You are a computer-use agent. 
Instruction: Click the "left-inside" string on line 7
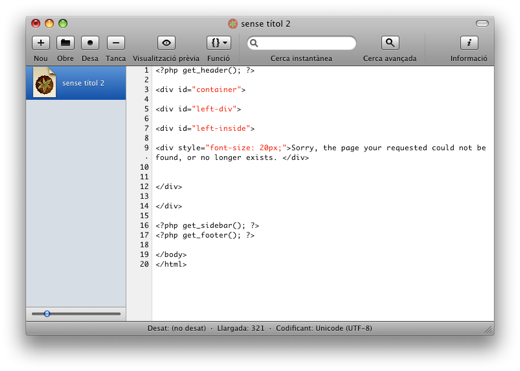tap(221, 128)
